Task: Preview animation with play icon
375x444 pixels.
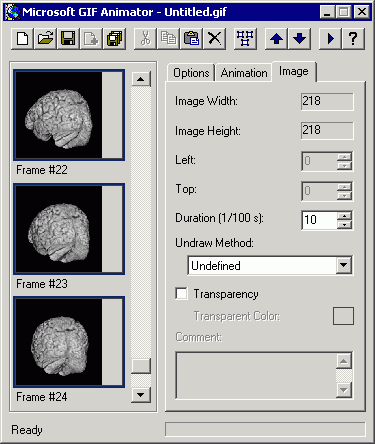Action: (330, 39)
